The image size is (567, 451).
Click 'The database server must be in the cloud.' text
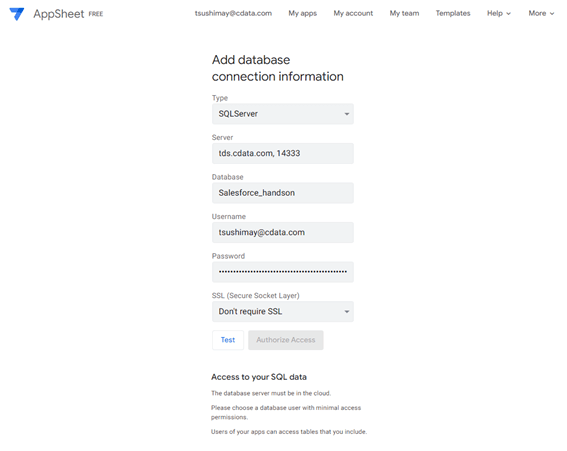(x=271, y=393)
